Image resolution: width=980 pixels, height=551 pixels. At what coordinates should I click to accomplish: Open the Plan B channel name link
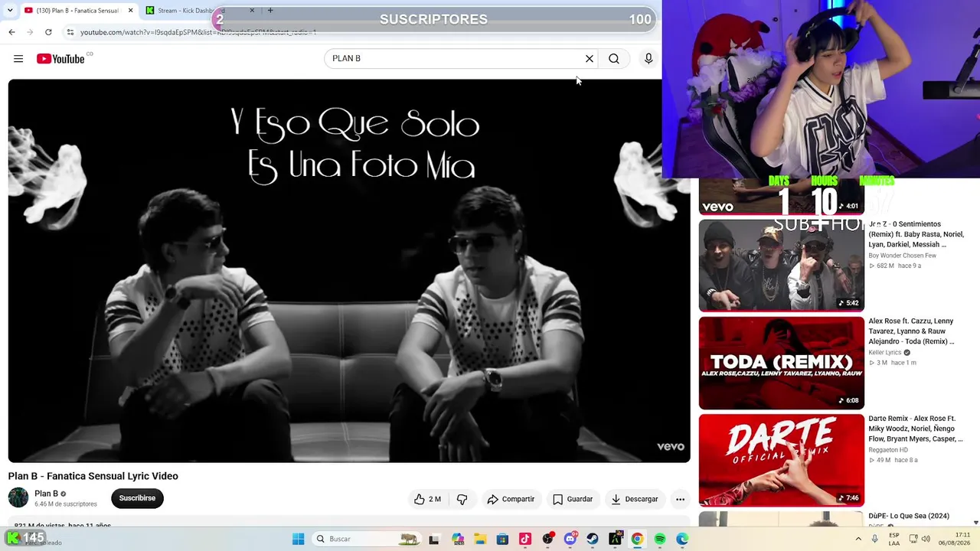46,494
